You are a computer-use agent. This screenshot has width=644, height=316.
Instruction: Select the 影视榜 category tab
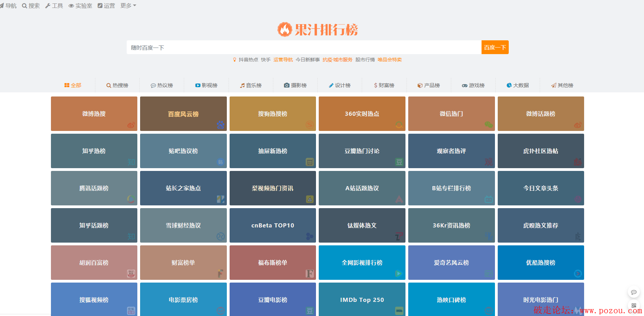pyautogui.click(x=206, y=85)
